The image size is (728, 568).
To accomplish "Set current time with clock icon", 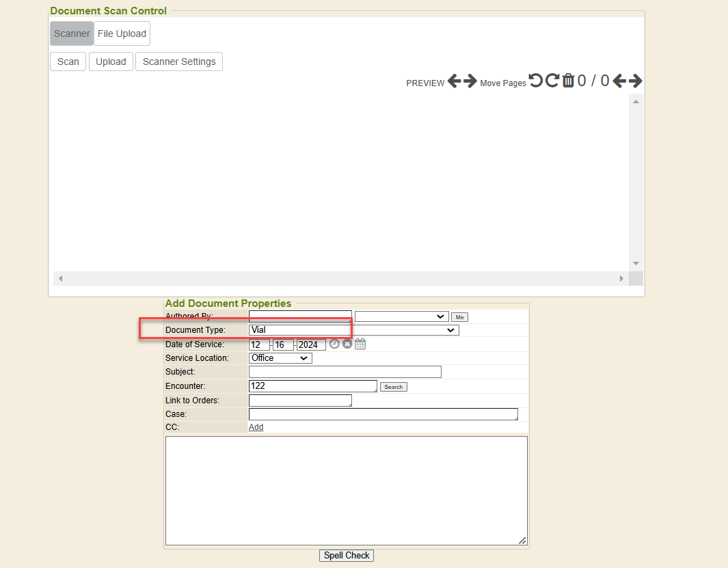I will (334, 344).
